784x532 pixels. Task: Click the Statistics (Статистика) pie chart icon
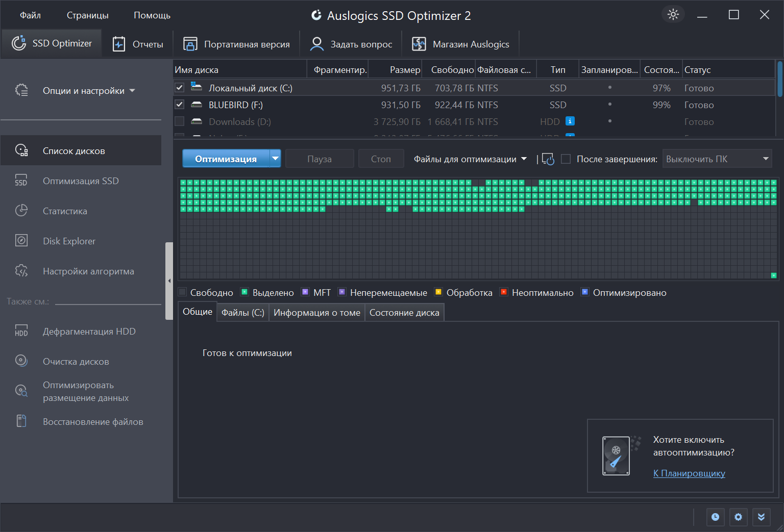point(21,210)
